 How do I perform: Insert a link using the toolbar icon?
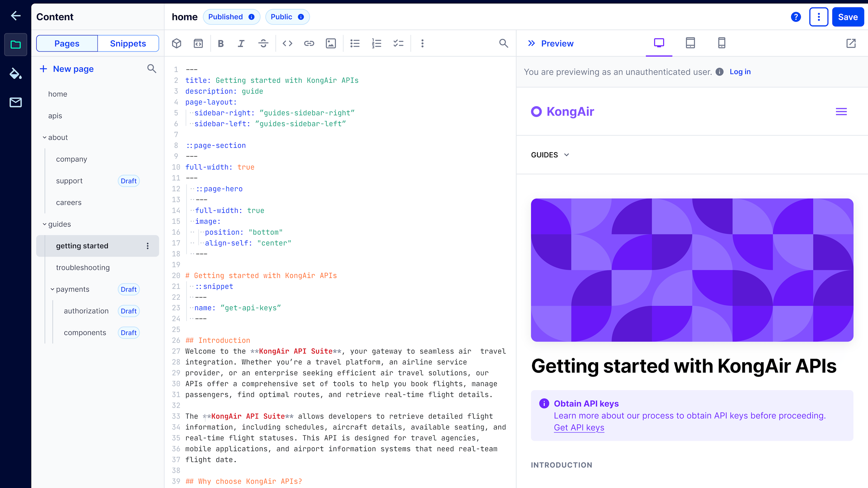point(309,43)
